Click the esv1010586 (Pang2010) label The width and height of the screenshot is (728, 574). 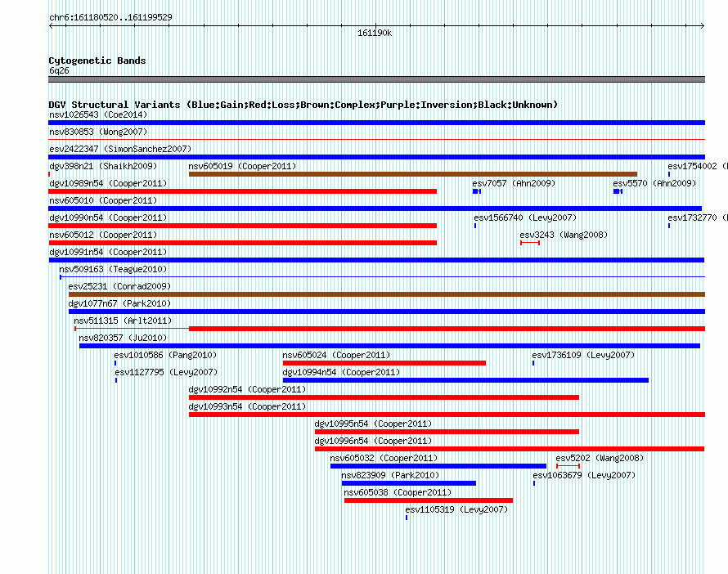pyautogui.click(x=165, y=355)
